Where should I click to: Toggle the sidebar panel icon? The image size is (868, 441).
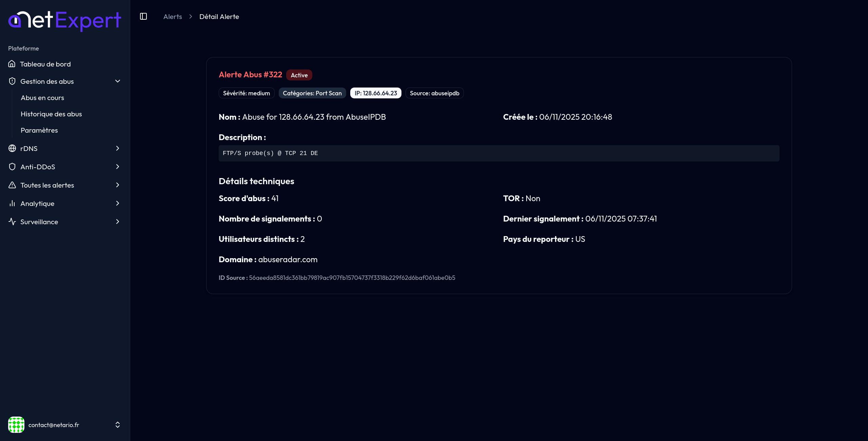(x=143, y=16)
